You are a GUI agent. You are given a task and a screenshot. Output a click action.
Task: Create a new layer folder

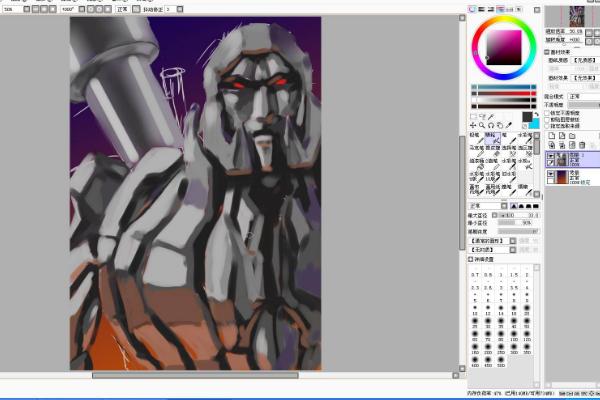(572, 135)
